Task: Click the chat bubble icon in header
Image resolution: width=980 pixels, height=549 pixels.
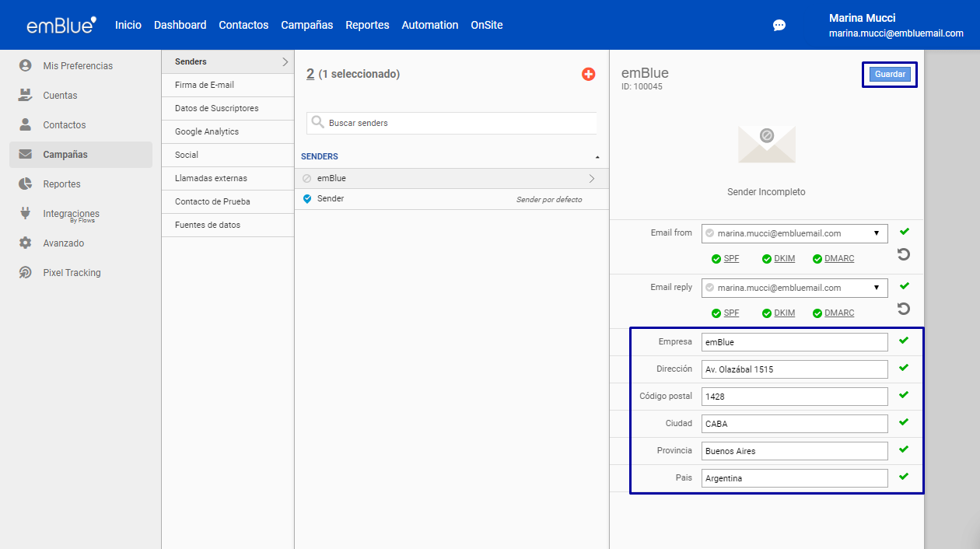Action: click(x=779, y=25)
